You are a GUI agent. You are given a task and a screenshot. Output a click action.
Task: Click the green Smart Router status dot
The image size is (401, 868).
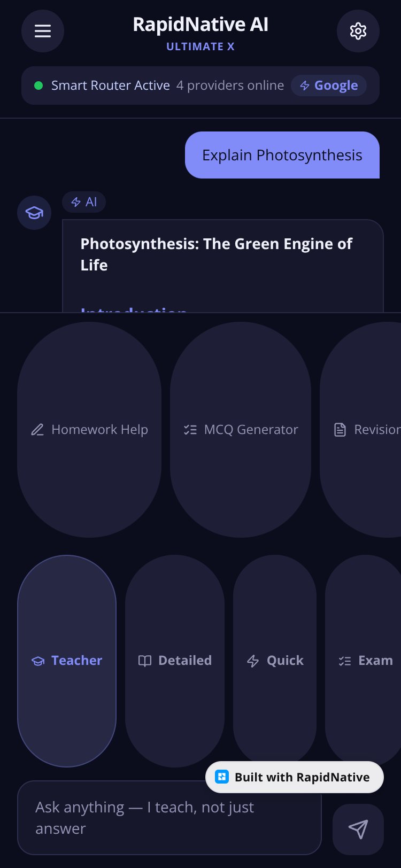pyautogui.click(x=38, y=86)
